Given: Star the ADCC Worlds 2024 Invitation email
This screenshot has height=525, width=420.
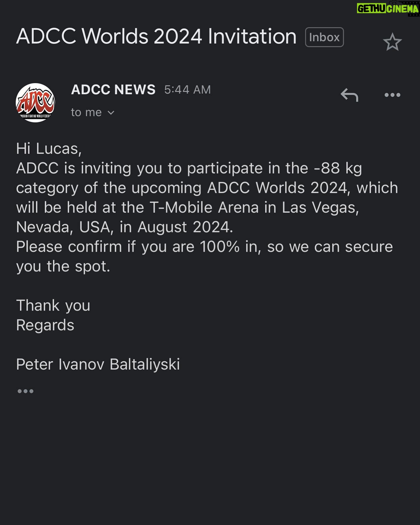Looking at the screenshot, I should (x=392, y=42).
